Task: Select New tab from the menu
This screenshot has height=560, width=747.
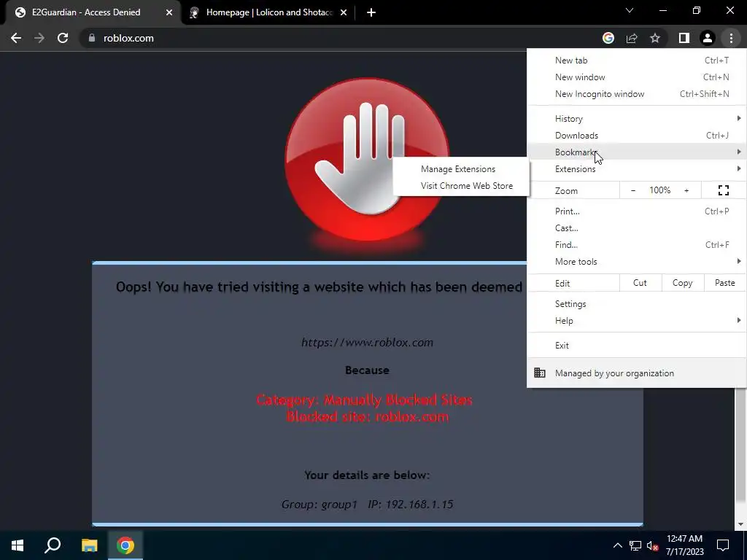Action: [x=636, y=61]
